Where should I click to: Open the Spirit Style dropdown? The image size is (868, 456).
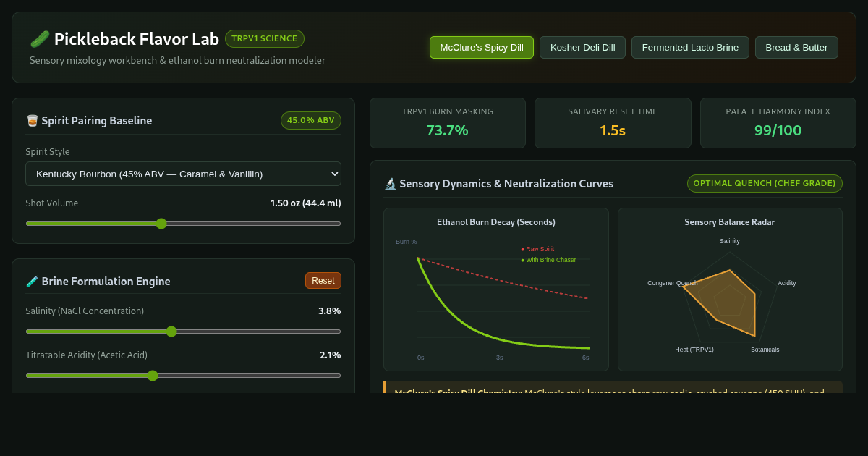point(183,174)
